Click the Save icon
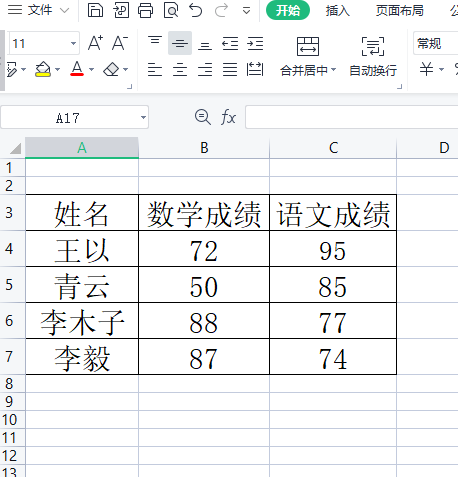Image resolution: width=458 pixels, height=477 pixels. pos(95,10)
